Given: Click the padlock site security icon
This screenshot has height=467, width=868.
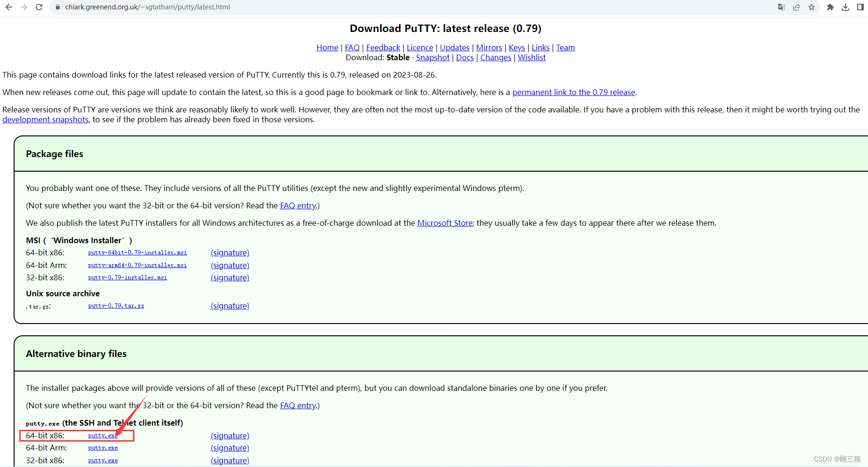Looking at the screenshot, I should (58, 7).
